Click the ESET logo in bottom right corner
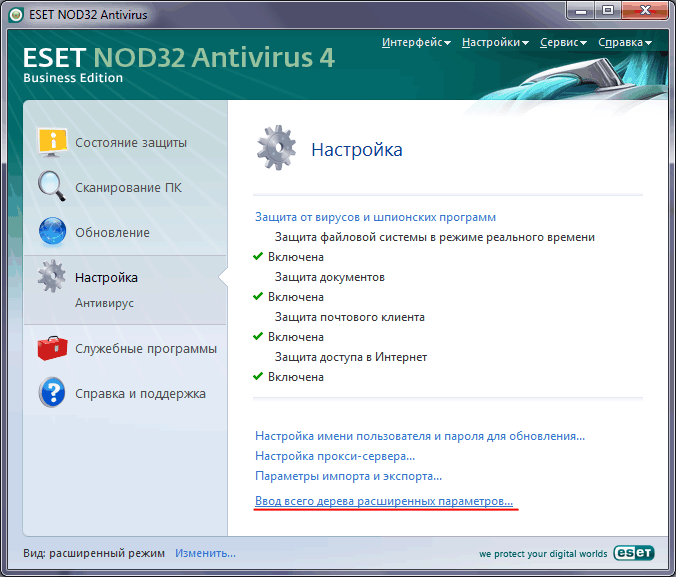This screenshot has height=577, width=676. pyautogui.click(x=634, y=552)
